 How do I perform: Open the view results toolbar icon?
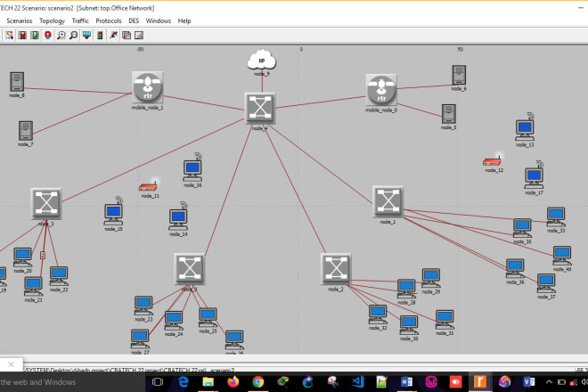tap(127, 36)
